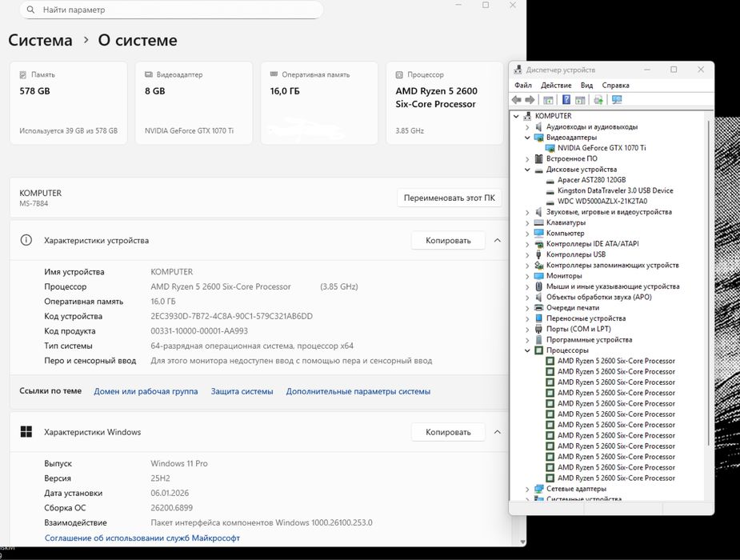Click the Контроллеры IDE ATA/ATAPI icon

coord(538,244)
